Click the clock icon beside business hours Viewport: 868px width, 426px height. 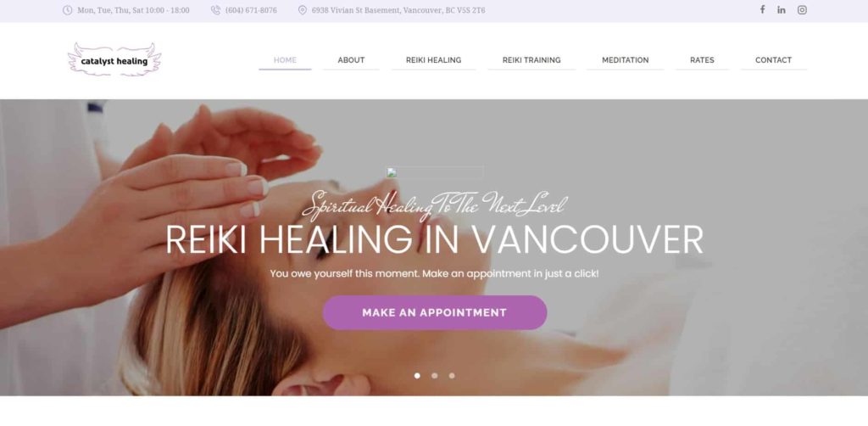click(x=68, y=10)
